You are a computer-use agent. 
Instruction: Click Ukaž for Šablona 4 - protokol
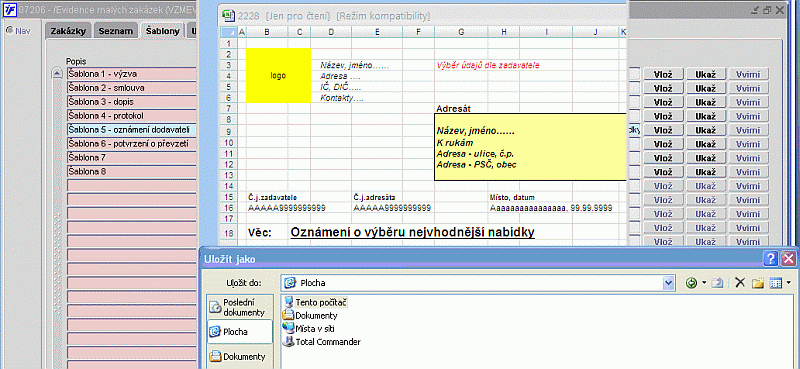tap(706, 116)
